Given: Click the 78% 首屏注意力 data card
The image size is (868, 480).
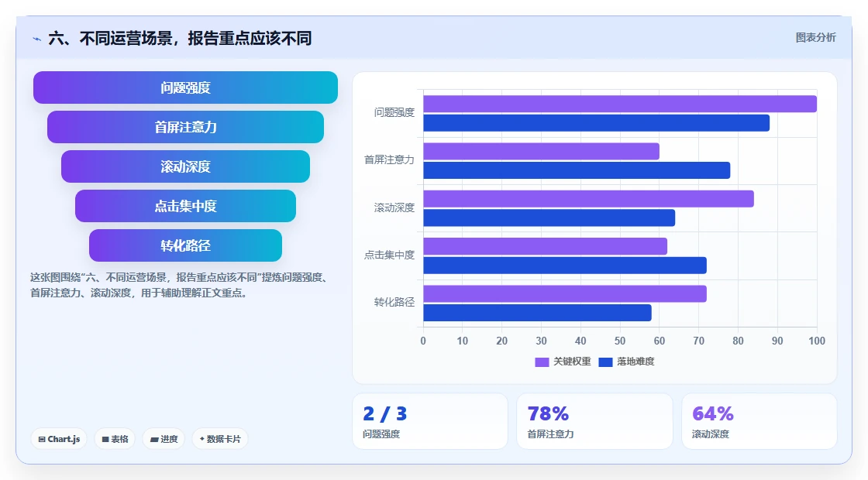Looking at the screenshot, I should (594, 421).
